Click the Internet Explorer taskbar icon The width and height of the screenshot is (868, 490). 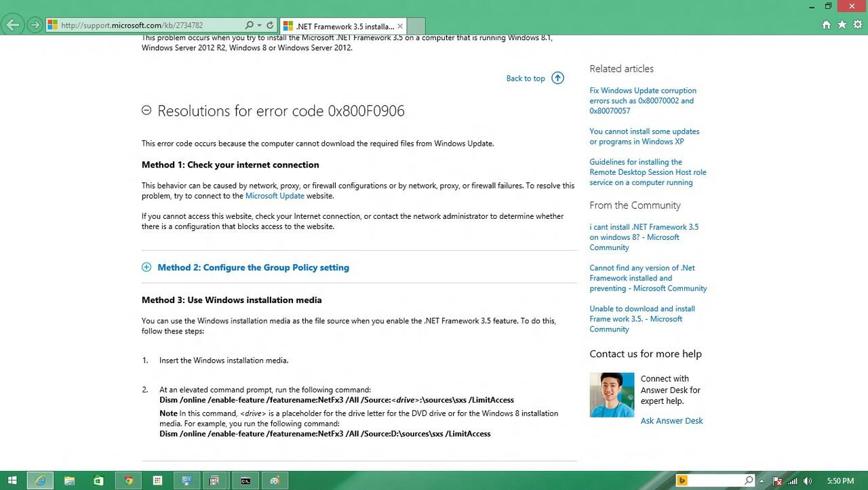tap(41, 481)
